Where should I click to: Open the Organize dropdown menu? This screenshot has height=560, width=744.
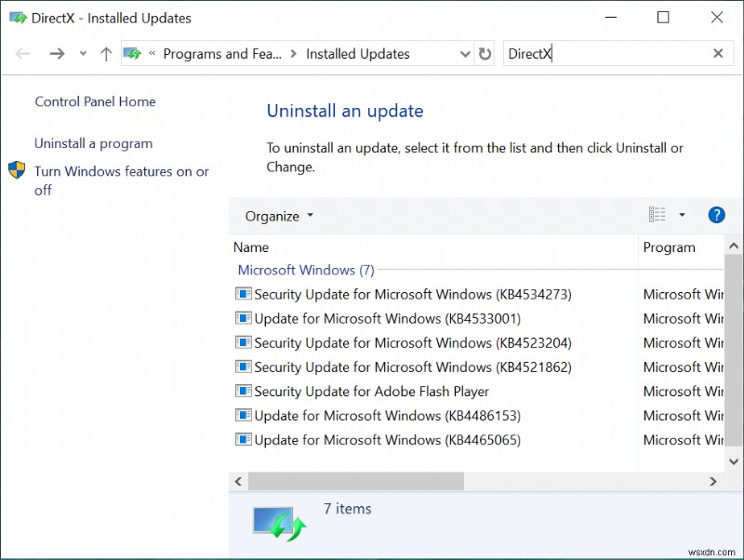[276, 215]
